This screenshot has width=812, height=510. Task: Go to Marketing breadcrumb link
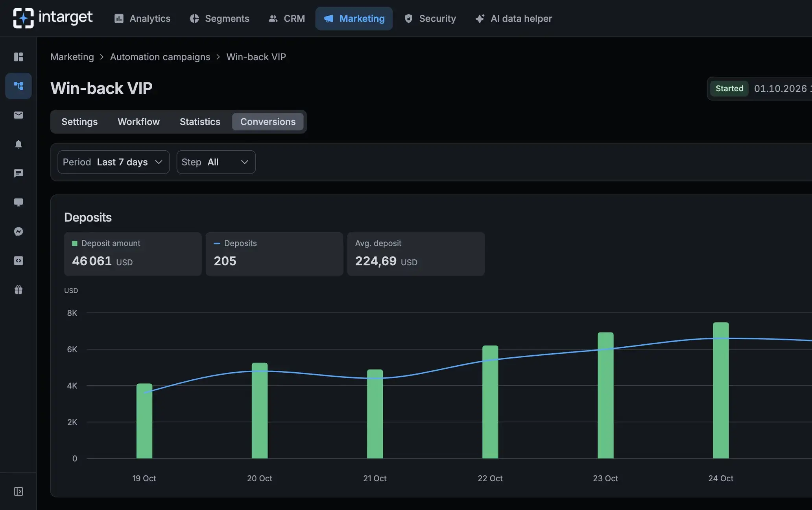pyautogui.click(x=72, y=57)
